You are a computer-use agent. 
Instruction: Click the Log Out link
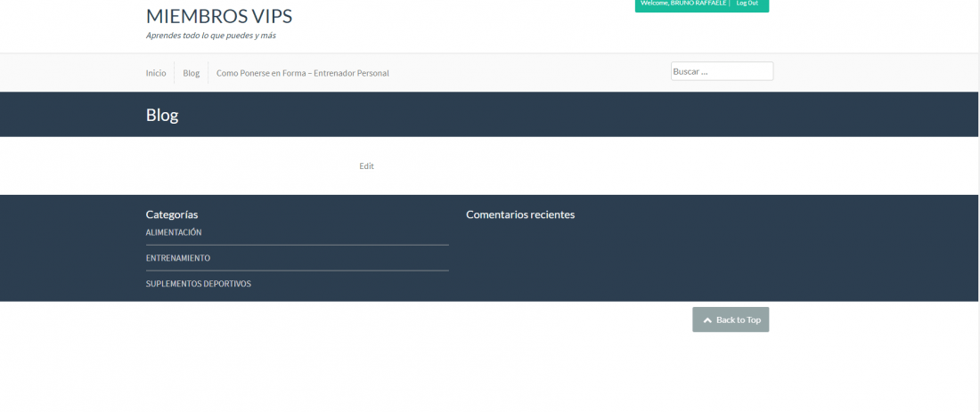pos(747,4)
